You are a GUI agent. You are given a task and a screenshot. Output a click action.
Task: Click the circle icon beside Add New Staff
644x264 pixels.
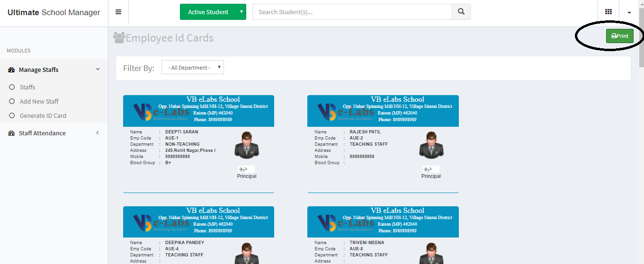click(12, 101)
